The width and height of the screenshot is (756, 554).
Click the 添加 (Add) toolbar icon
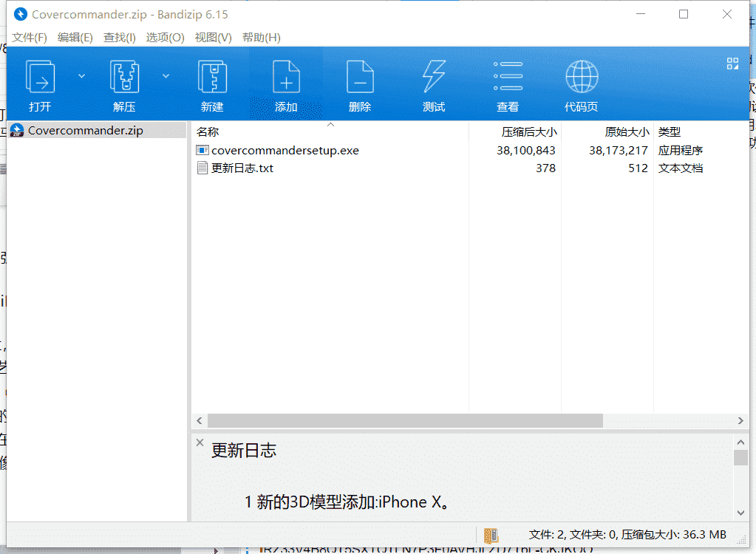286,77
